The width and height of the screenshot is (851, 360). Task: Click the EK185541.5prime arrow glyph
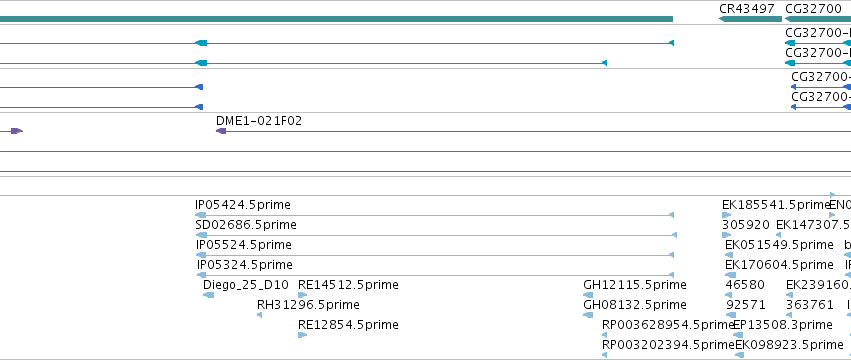(727, 215)
